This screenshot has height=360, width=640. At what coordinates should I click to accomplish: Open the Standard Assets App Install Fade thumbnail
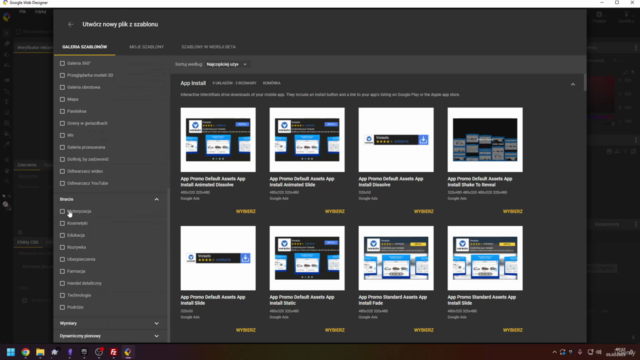coord(396,258)
